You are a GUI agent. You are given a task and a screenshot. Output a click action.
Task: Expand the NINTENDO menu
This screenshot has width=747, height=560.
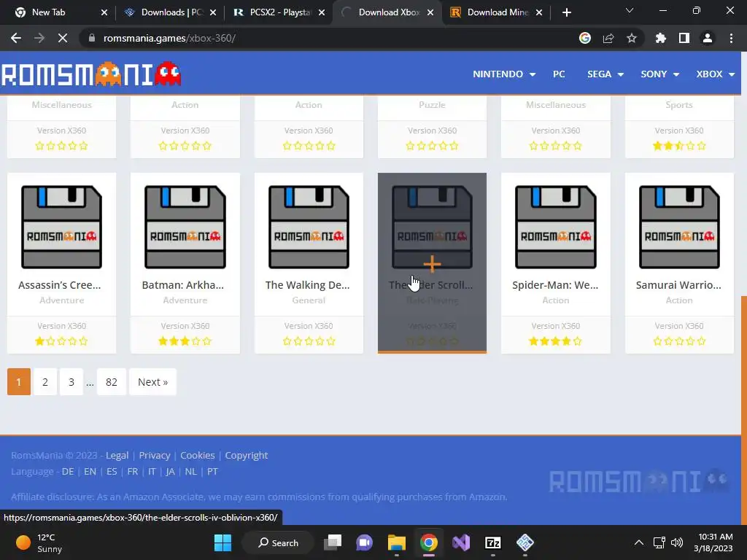(504, 74)
